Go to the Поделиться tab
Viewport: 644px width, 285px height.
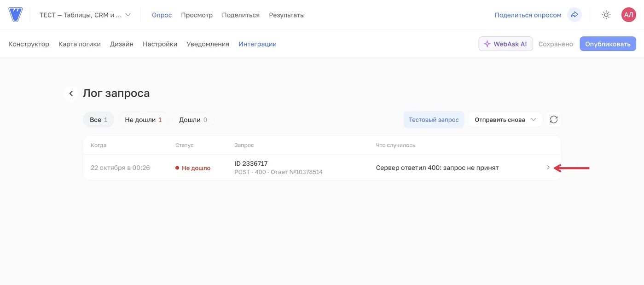[241, 15]
